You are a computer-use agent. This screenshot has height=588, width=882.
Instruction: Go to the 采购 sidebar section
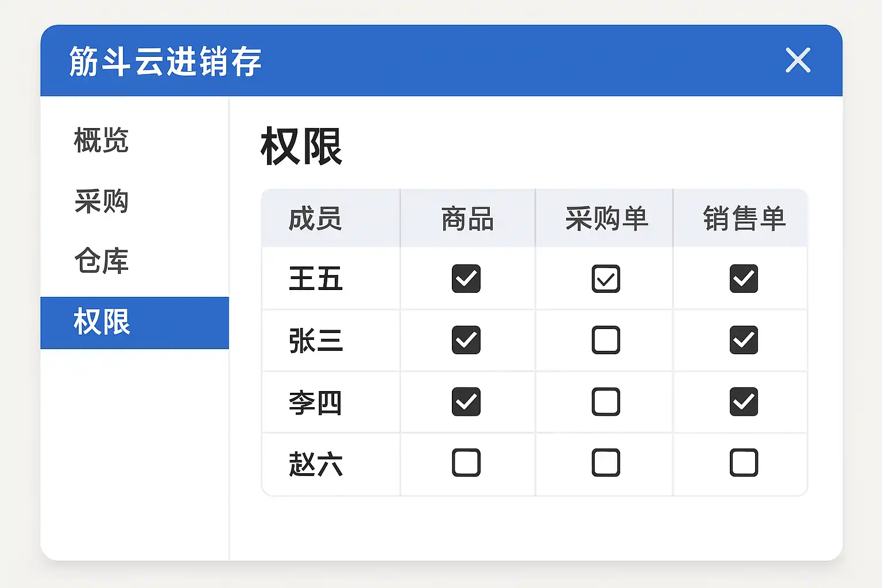coord(101,201)
